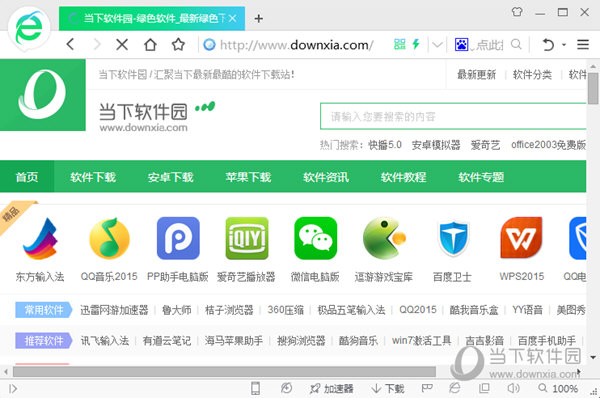Click the 常用软件 label
Viewport: 600px width, 398px height.
(x=44, y=310)
